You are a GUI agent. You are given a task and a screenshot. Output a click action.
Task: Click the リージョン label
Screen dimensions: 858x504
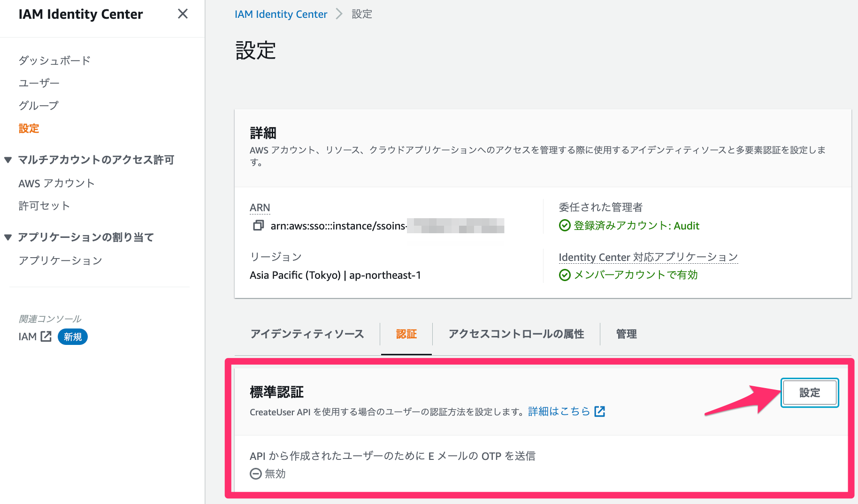pos(276,257)
